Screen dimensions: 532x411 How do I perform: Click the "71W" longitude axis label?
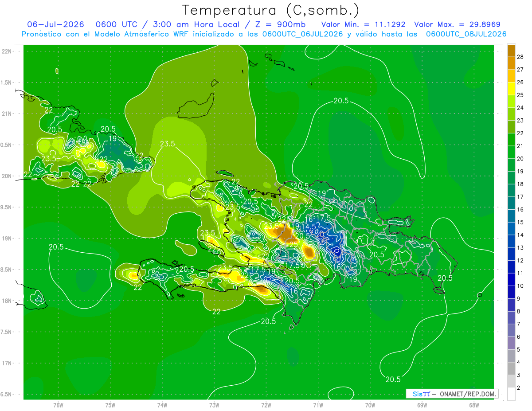point(318,405)
